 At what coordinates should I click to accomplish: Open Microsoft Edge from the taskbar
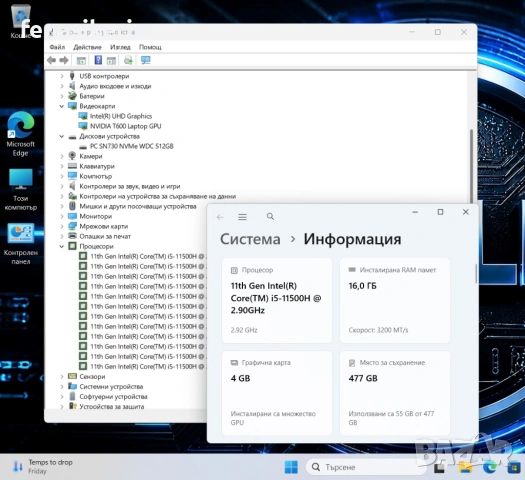(489, 467)
